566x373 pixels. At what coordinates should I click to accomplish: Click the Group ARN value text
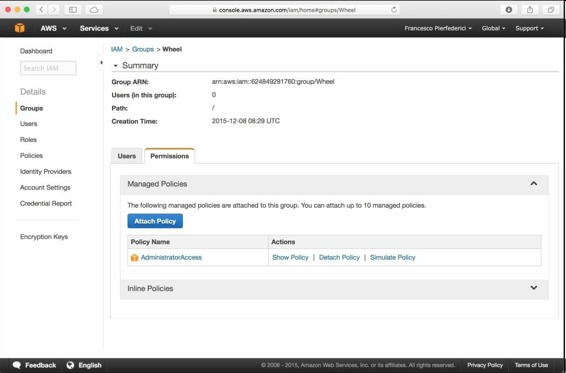[x=273, y=82]
